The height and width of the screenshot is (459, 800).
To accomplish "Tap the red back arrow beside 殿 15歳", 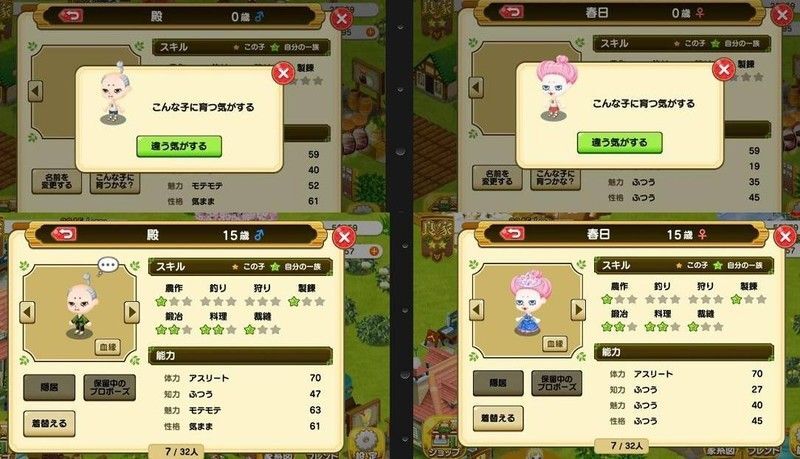I will pyautogui.click(x=64, y=234).
